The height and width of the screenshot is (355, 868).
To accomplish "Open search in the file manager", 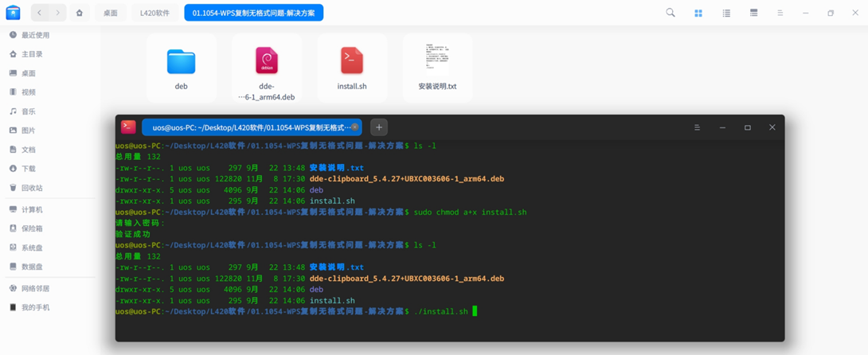I will tap(671, 13).
